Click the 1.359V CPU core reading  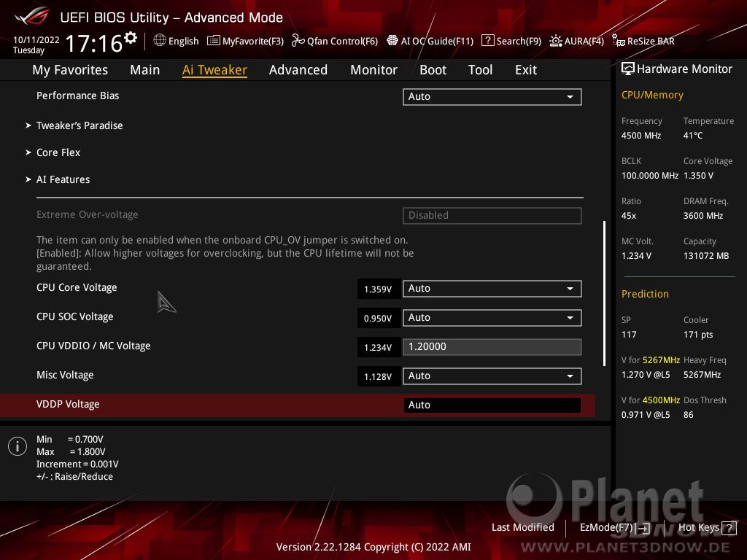coord(379,289)
